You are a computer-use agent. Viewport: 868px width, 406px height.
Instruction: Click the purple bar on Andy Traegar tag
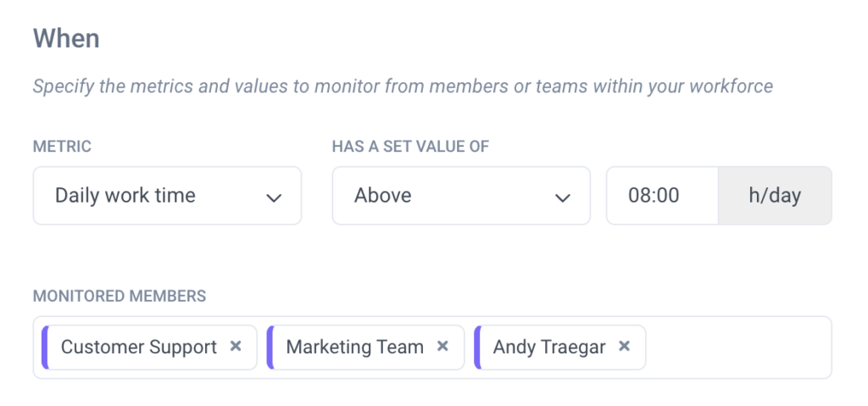coord(477,348)
